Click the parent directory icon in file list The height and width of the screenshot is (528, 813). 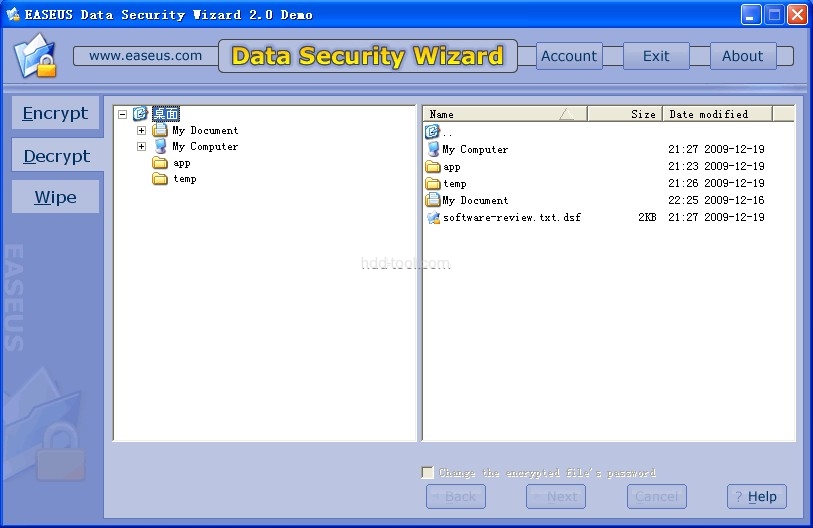[432, 132]
